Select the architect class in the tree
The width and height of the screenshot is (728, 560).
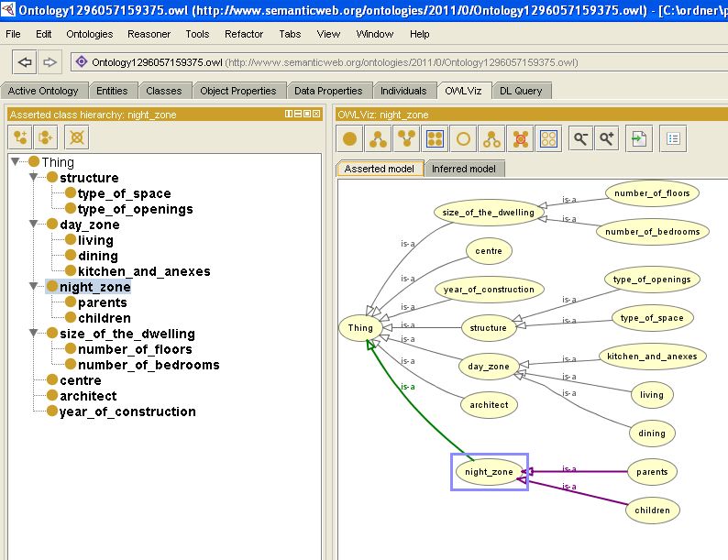pyautogui.click(x=88, y=396)
